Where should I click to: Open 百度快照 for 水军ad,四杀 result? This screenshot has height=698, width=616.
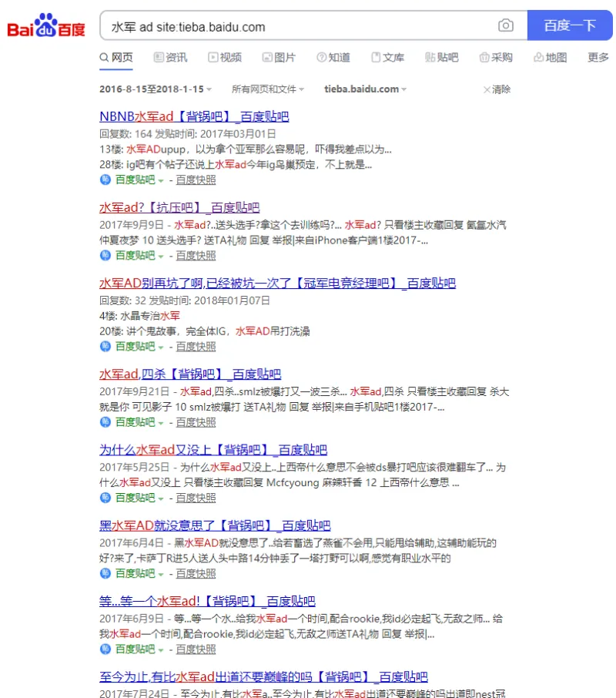[x=196, y=422]
